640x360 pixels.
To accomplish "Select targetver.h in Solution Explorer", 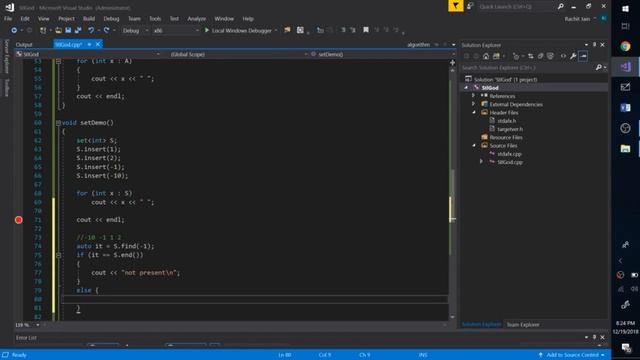I will click(x=510, y=129).
